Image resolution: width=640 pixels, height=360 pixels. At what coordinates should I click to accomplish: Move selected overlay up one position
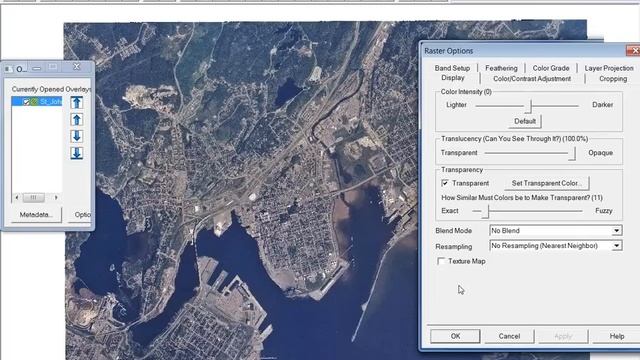tap(77, 120)
